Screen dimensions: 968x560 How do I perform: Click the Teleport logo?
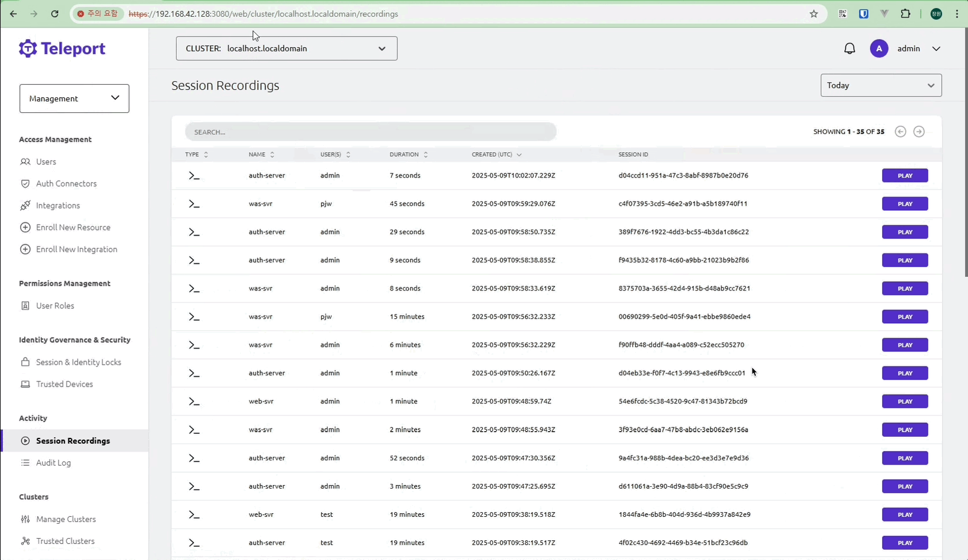click(x=62, y=49)
